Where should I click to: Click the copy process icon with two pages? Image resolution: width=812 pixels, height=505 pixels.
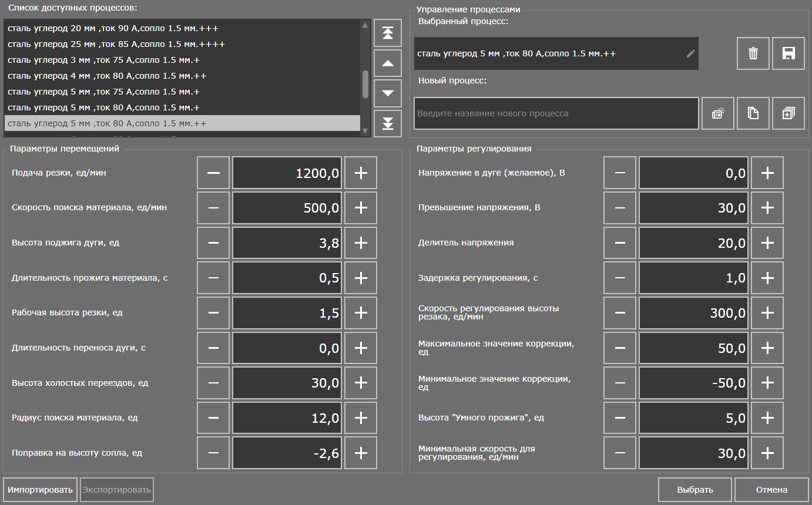753,113
